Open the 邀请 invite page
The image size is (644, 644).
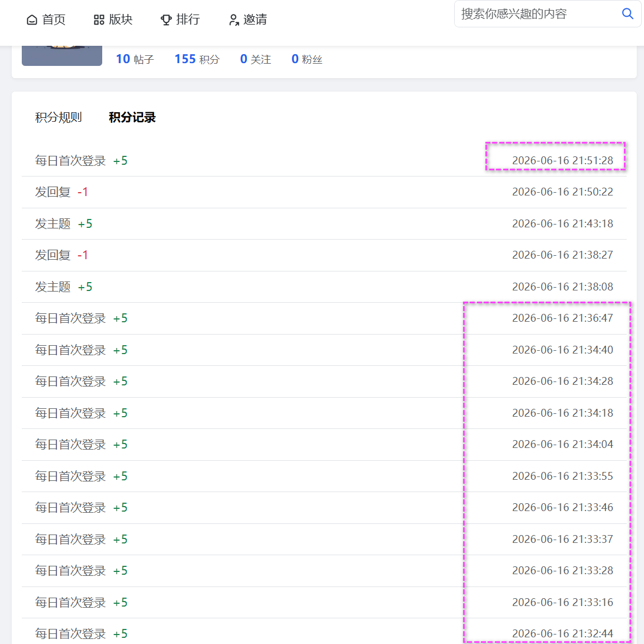tap(247, 20)
